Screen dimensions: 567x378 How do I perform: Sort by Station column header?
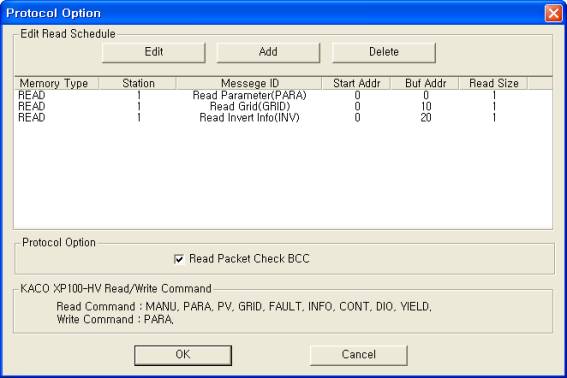138,83
